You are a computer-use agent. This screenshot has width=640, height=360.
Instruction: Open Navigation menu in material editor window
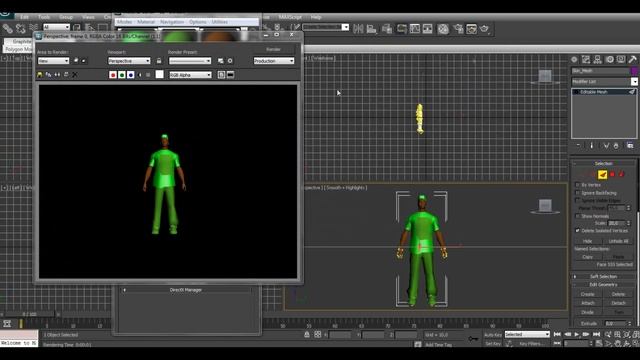pyautogui.click(x=172, y=22)
